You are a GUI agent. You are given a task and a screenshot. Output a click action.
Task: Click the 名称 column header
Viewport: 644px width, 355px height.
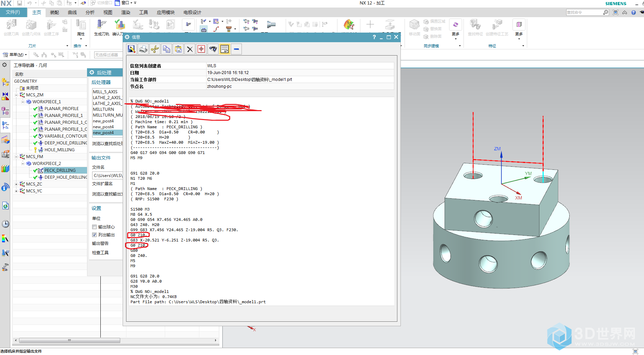(50, 74)
